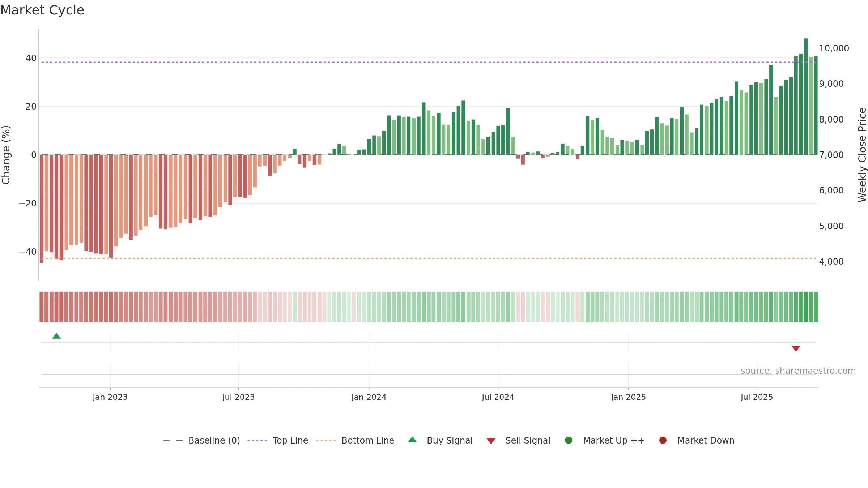This screenshot has height=488, width=868.
Task: Click the orange dotted Bottom Line legend sample
Action: [x=326, y=440]
